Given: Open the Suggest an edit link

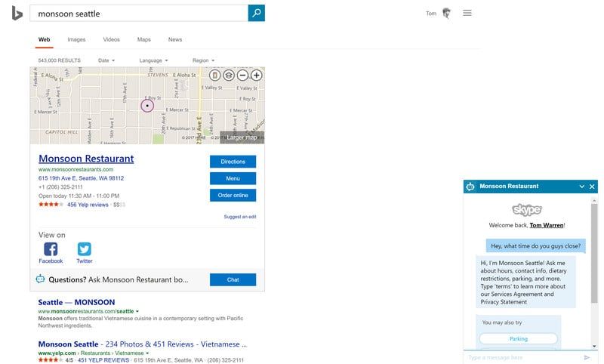Looking at the screenshot, I should tap(239, 217).
